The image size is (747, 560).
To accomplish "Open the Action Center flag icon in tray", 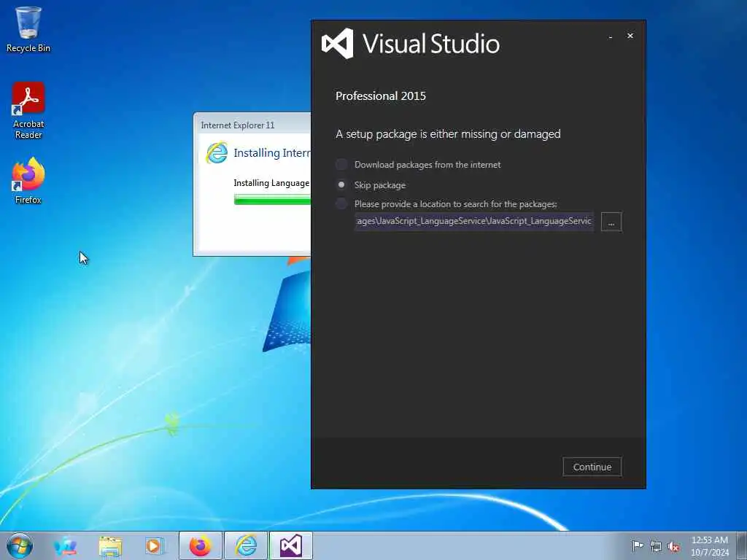I will click(x=638, y=545).
